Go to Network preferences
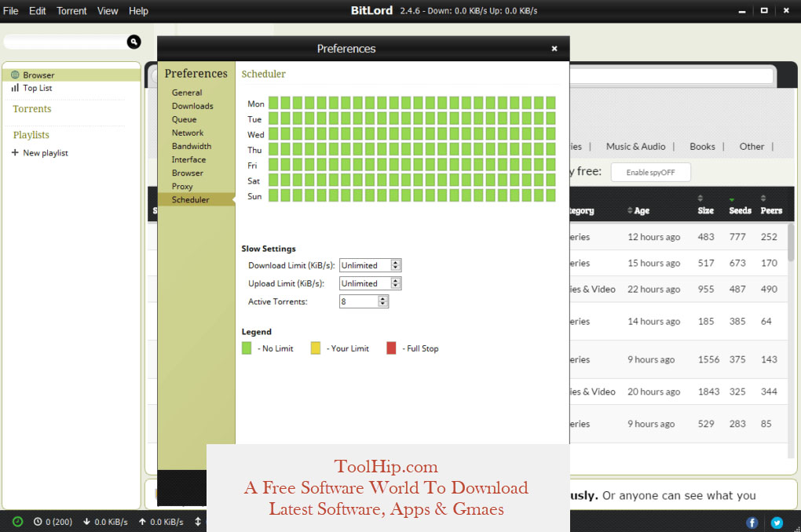Viewport: 801px width, 532px height. (x=188, y=133)
